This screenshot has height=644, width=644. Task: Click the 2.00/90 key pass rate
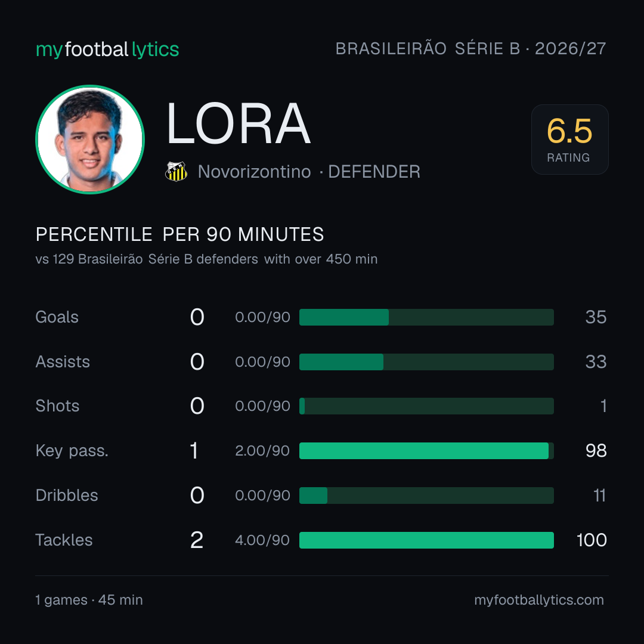pyautogui.click(x=262, y=451)
